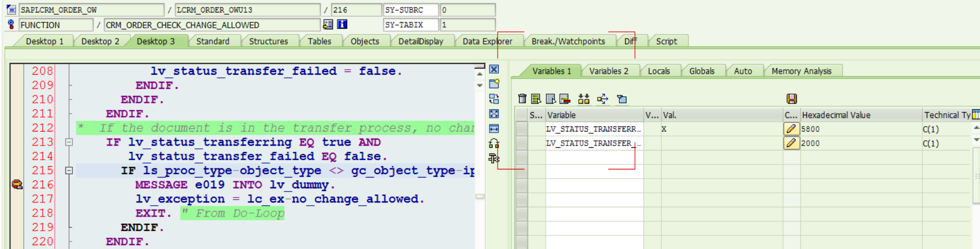Image resolution: width=980 pixels, height=249 pixels.
Task: Click the full screen tool icon
Action: pyautogui.click(x=494, y=114)
